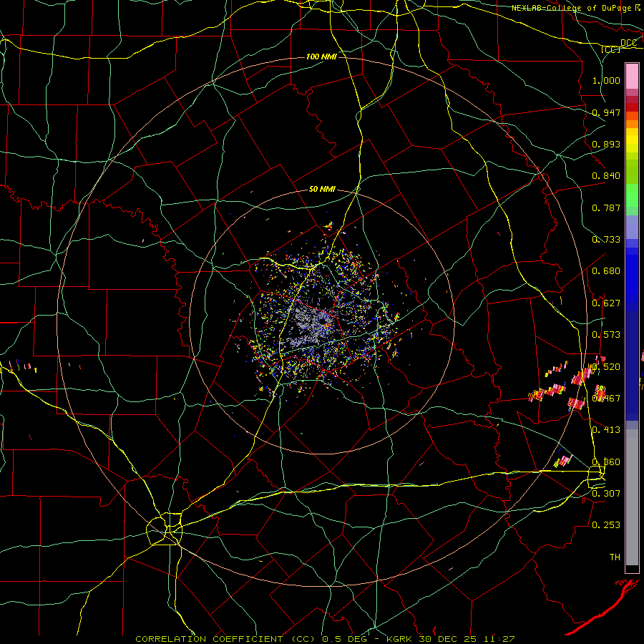Select the 0.787 value on the legend

coord(606,208)
